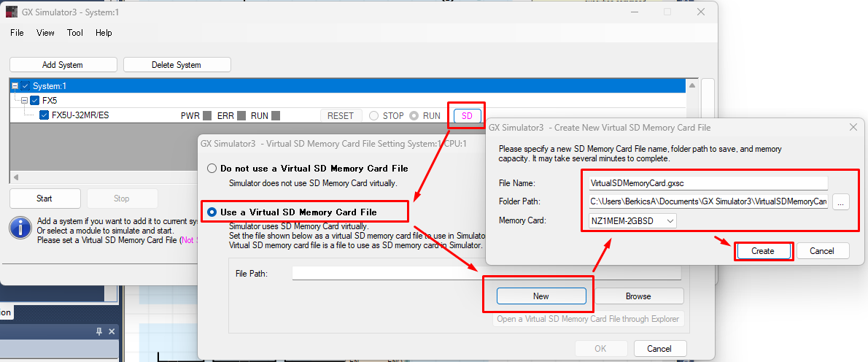Click the PWR indicator LED
Image resolution: width=868 pixels, height=362 pixels.
208,116
